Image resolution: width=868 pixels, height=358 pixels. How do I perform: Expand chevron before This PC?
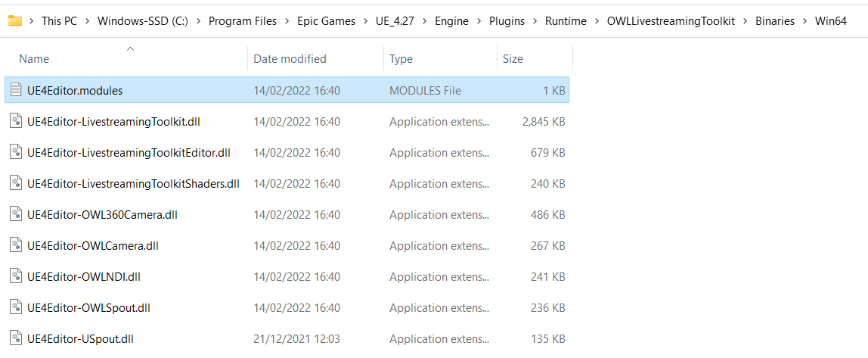click(32, 21)
